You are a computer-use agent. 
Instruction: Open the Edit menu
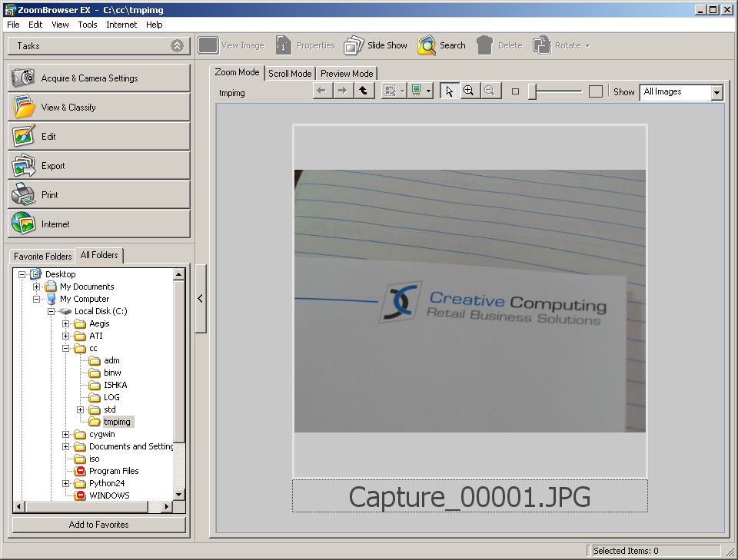(35, 25)
